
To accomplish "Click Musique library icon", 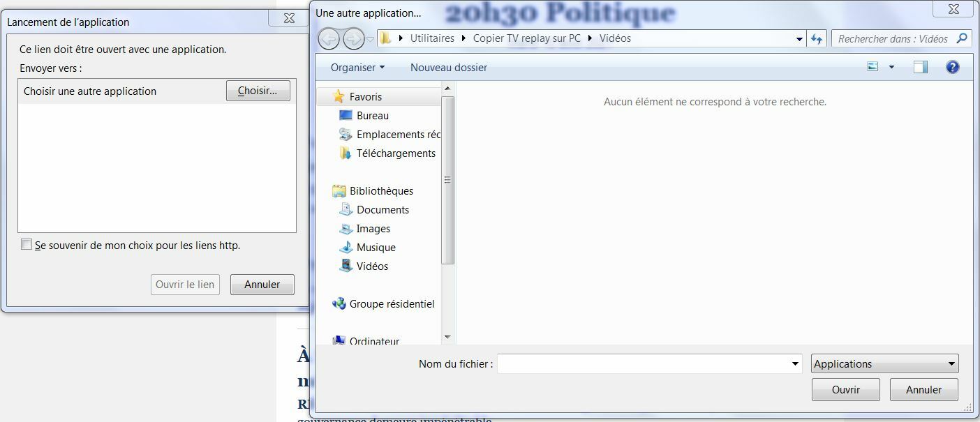I will coord(346,247).
